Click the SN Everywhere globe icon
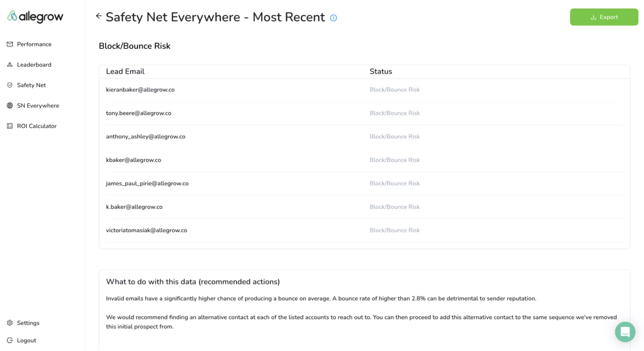Image resolution: width=644 pixels, height=351 pixels. [10, 105]
